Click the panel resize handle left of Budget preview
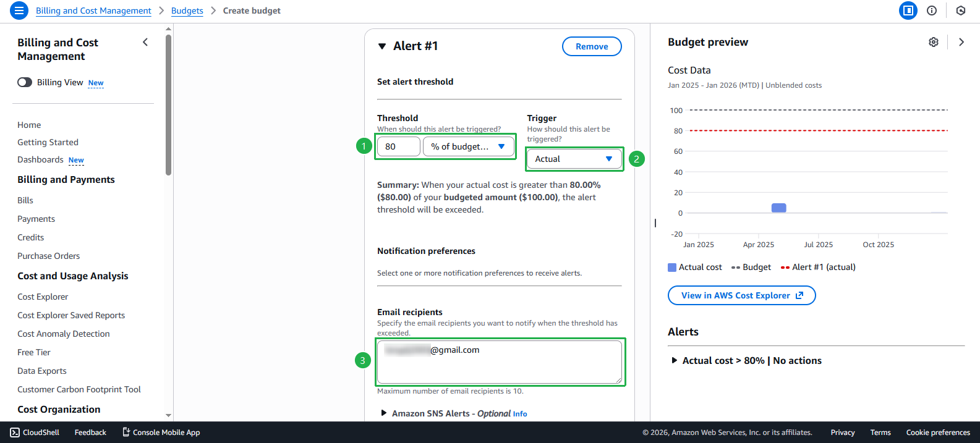Viewport: 980px width, 443px height. 655,223
